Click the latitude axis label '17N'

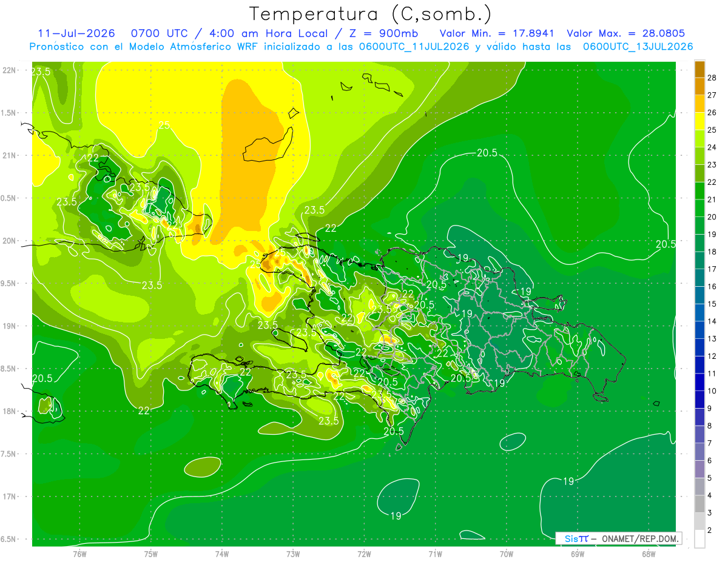pos(9,497)
